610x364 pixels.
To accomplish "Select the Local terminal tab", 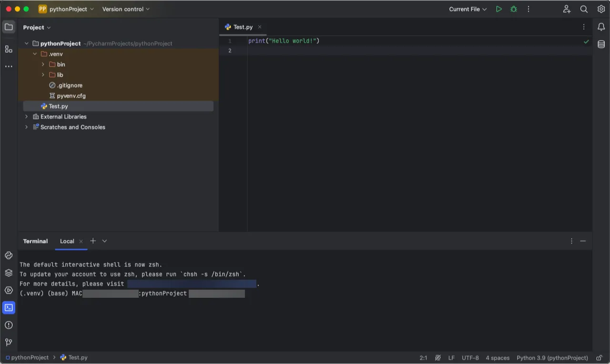I will (67, 241).
